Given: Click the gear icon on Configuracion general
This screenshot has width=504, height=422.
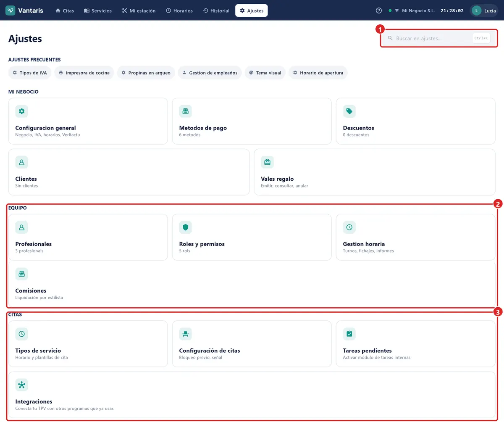Looking at the screenshot, I should coord(22,111).
